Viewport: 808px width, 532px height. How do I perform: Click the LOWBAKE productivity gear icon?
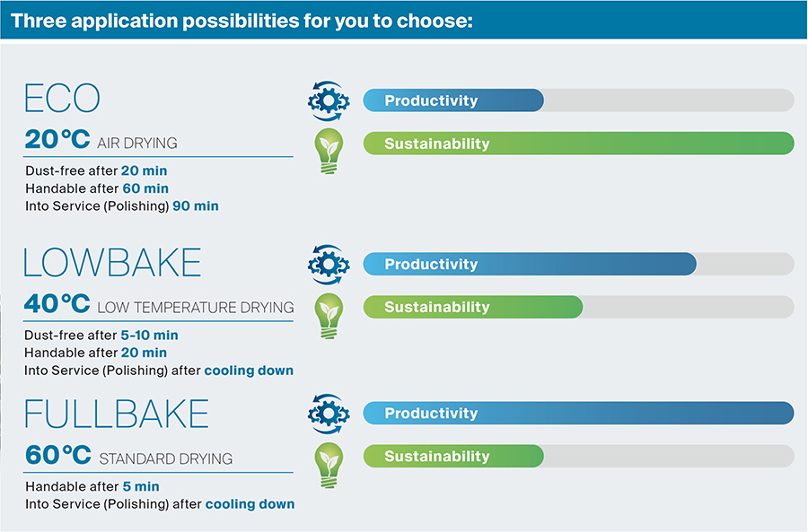329,265
